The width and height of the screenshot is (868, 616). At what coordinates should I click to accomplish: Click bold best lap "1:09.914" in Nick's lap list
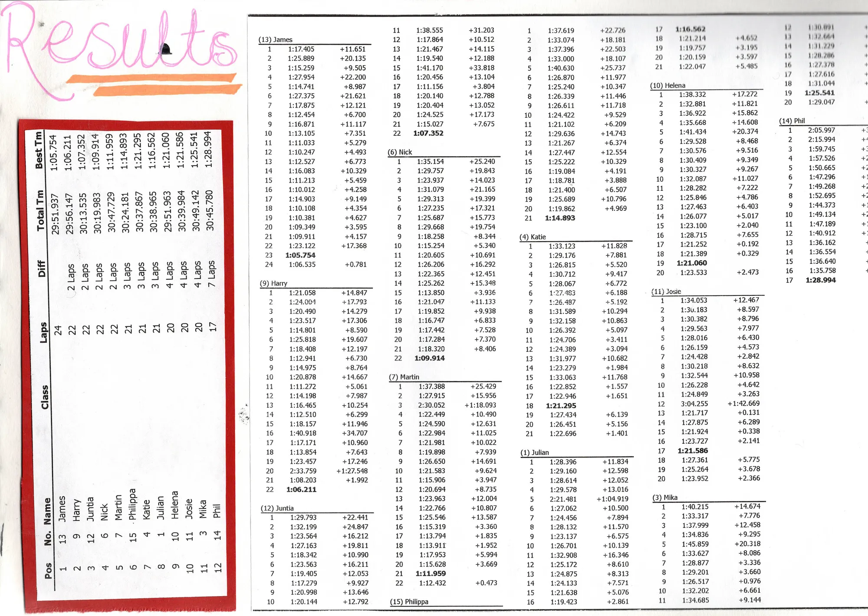coord(429,358)
